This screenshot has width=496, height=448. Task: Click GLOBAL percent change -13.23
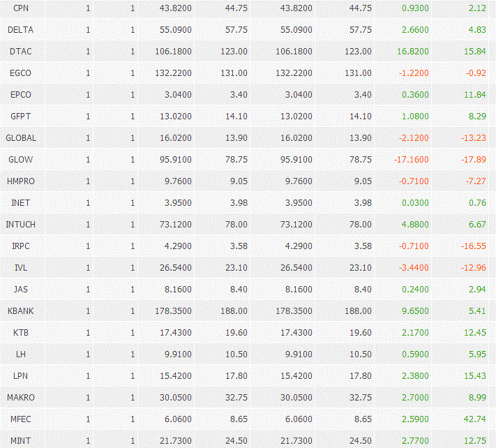[473, 138]
